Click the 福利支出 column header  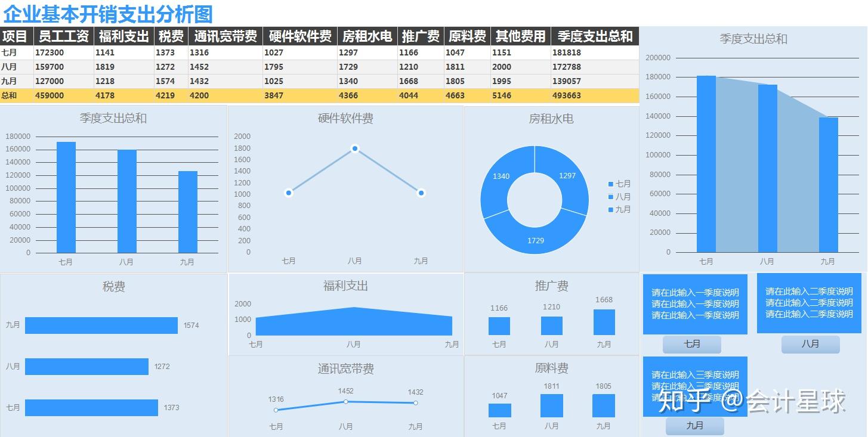point(124,36)
